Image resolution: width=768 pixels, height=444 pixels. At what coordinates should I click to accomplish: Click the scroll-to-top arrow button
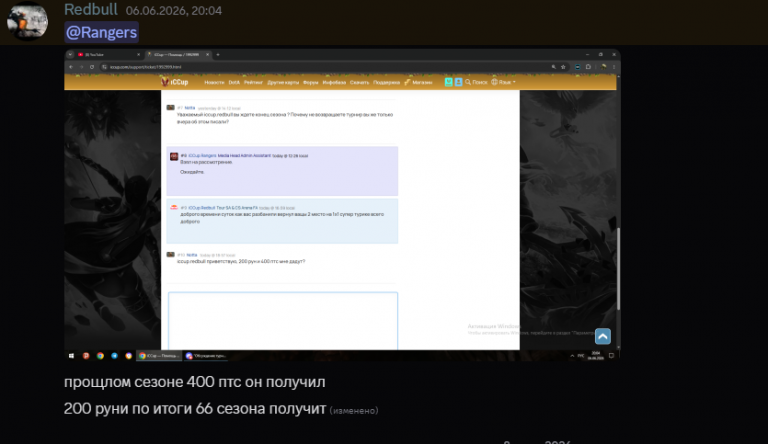603,336
